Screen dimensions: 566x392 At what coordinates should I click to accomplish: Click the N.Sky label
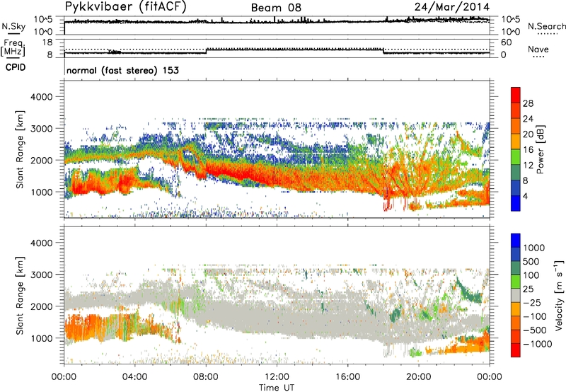pyautogui.click(x=13, y=26)
